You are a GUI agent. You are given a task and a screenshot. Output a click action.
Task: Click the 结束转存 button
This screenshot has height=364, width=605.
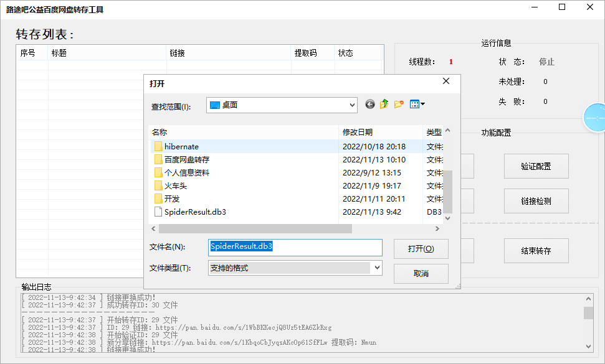536,251
